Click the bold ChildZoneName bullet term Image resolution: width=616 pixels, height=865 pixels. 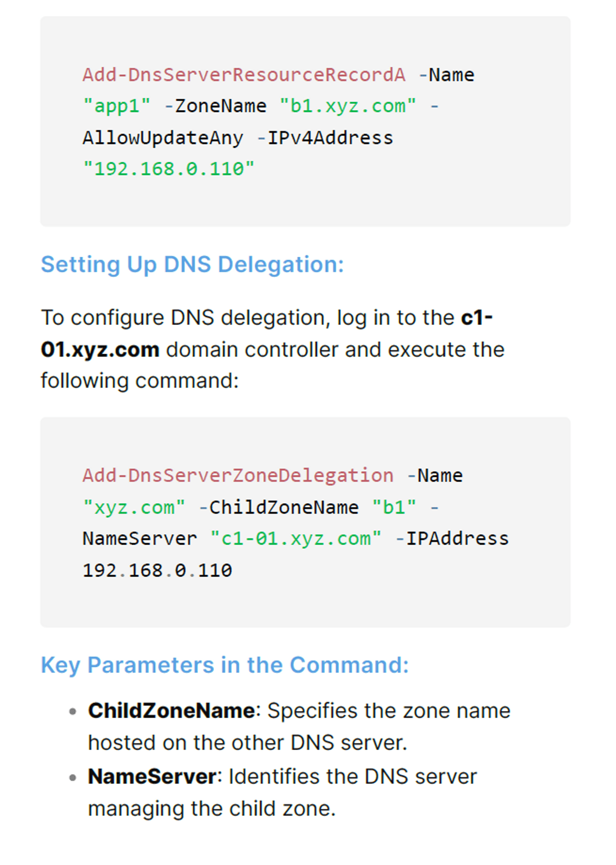pos(171,710)
